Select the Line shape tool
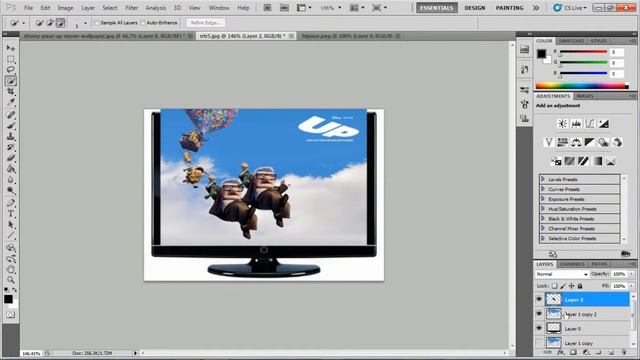The width and height of the screenshot is (640, 360). coord(11,236)
